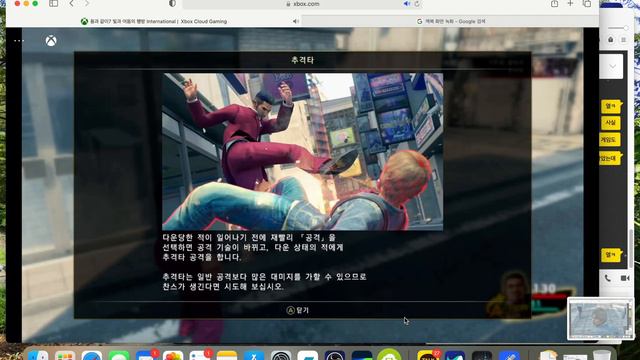Reload the xbox.com page

[x=417, y=4]
